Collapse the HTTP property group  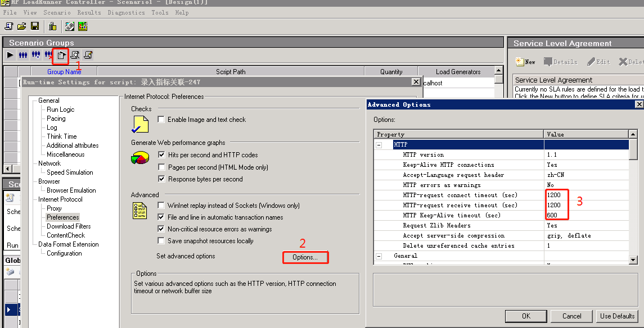379,145
